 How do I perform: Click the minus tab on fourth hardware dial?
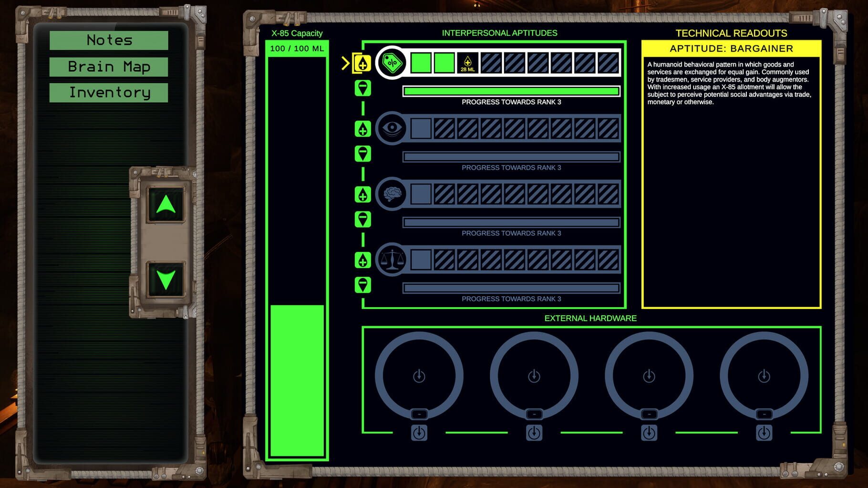click(x=764, y=414)
